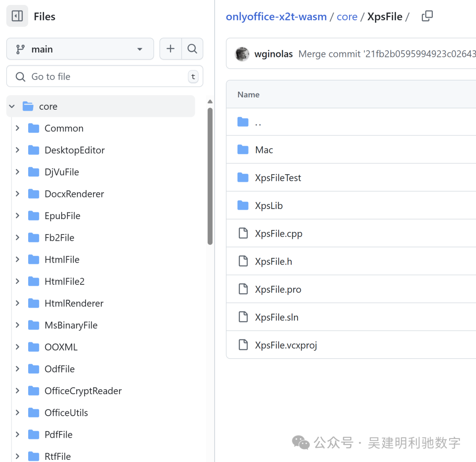
Task: Open the onlyoffice-x2t-wasm repository link
Action: click(x=276, y=16)
